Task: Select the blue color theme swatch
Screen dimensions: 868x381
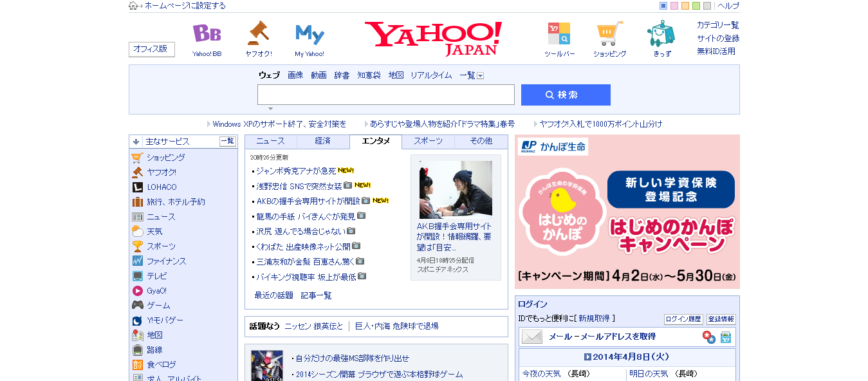Action: click(x=663, y=6)
